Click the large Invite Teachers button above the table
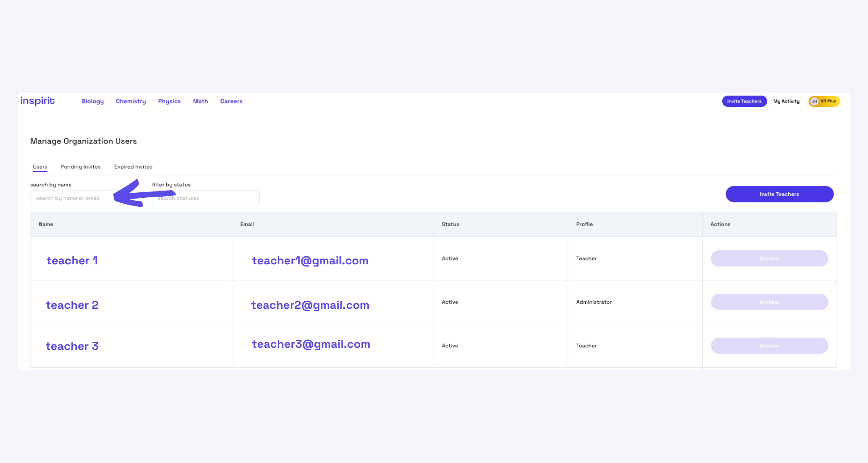This screenshot has height=463, width=868. pos(779,194)
